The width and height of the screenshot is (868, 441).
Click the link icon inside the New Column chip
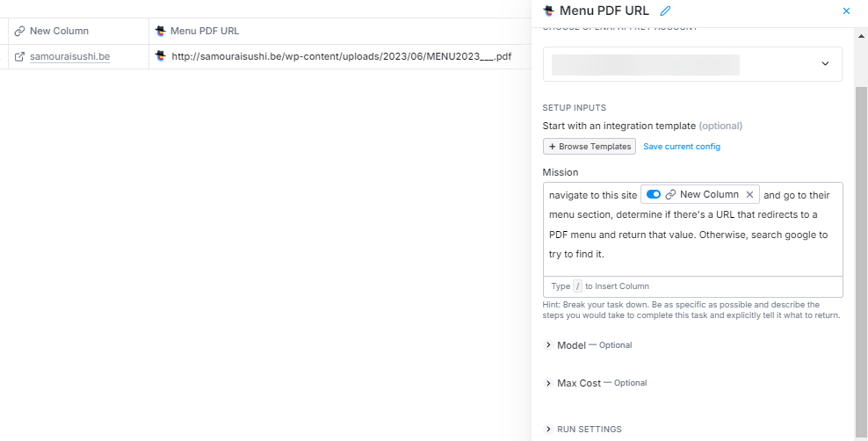pos(670,194)
